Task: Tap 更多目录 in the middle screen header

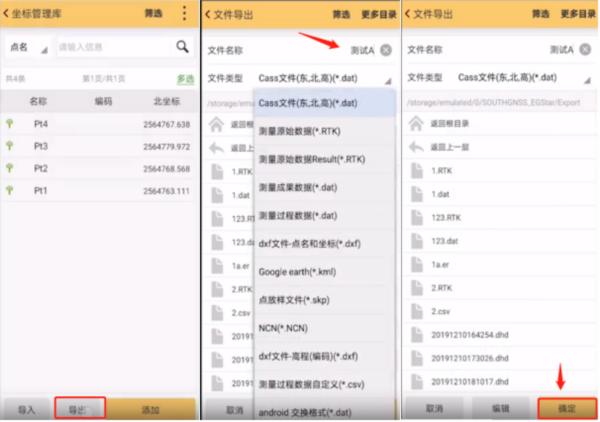Action: tap(379, 15)
